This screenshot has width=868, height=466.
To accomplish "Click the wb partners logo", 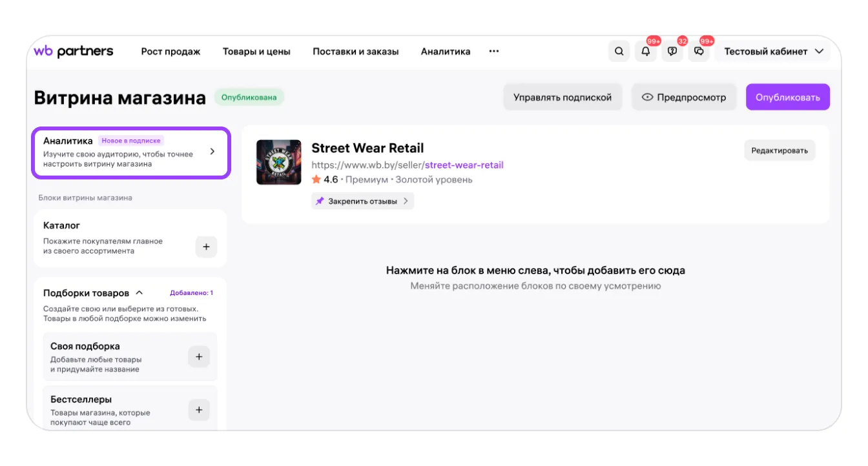I will click(x=74, y=52).
